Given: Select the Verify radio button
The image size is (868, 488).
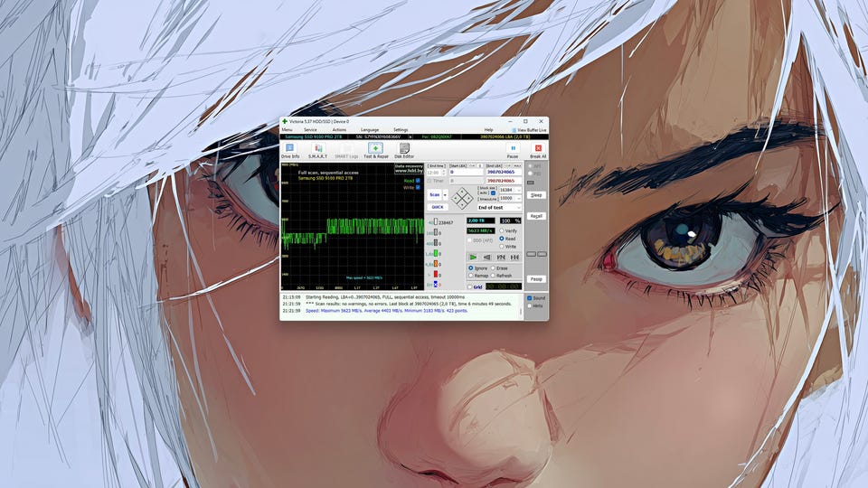Looking at the screenshot, I should click(502, 230).
